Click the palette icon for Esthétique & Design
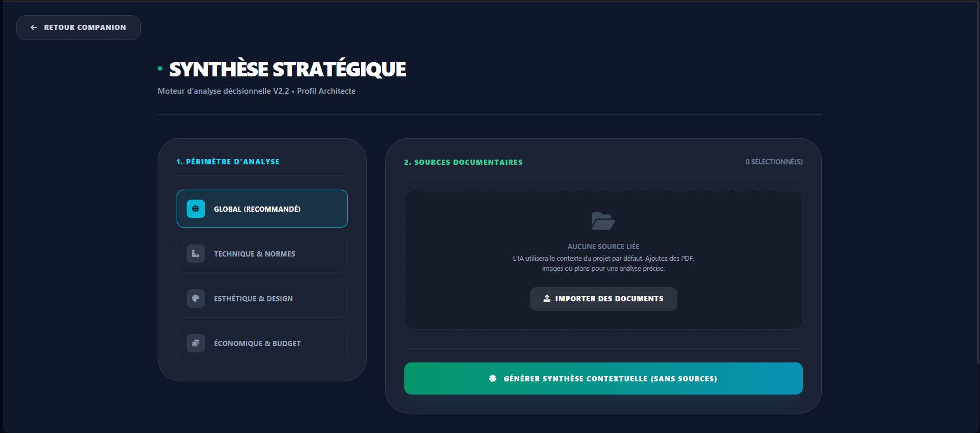The height and width of the screenshot is (433, 980). pos(196,299)
